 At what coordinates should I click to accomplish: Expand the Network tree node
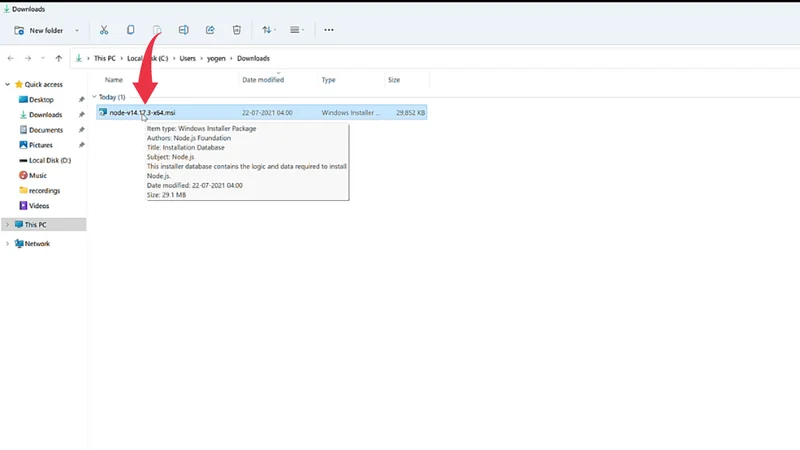click(7, 244)
